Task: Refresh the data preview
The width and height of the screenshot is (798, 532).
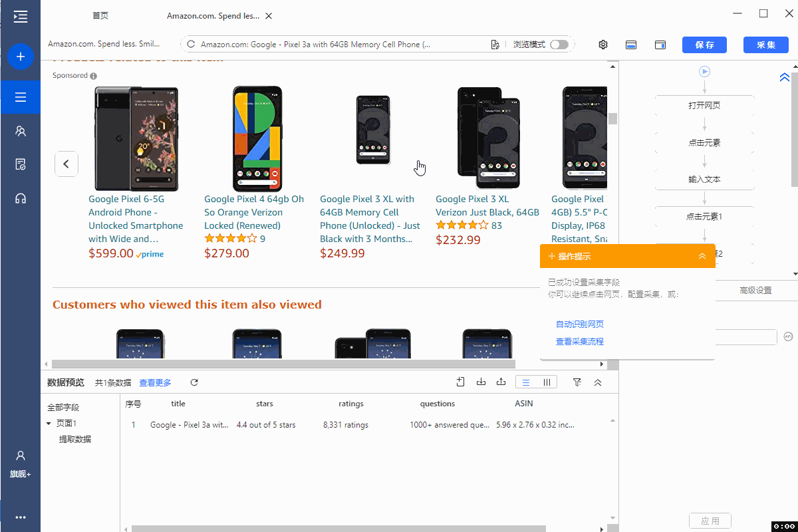Action: (x=194, y=382)
